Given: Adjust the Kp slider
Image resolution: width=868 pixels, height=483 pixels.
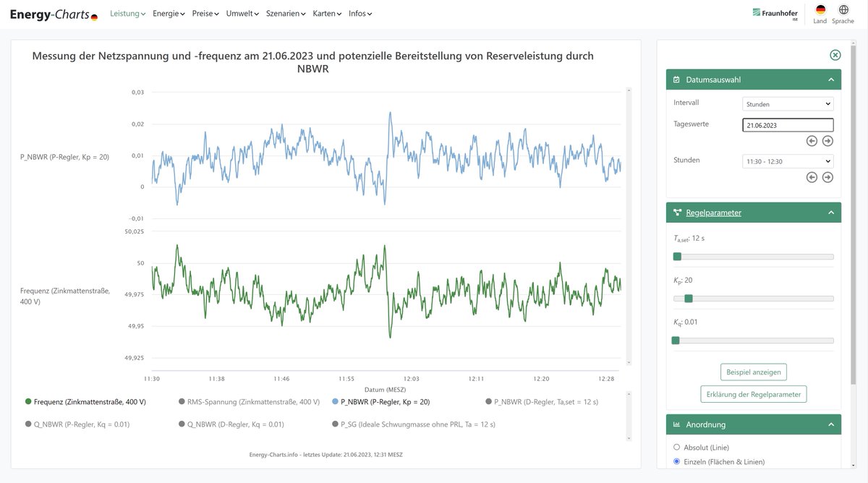Looking at the screenshot, I should (x=753, y=299).
